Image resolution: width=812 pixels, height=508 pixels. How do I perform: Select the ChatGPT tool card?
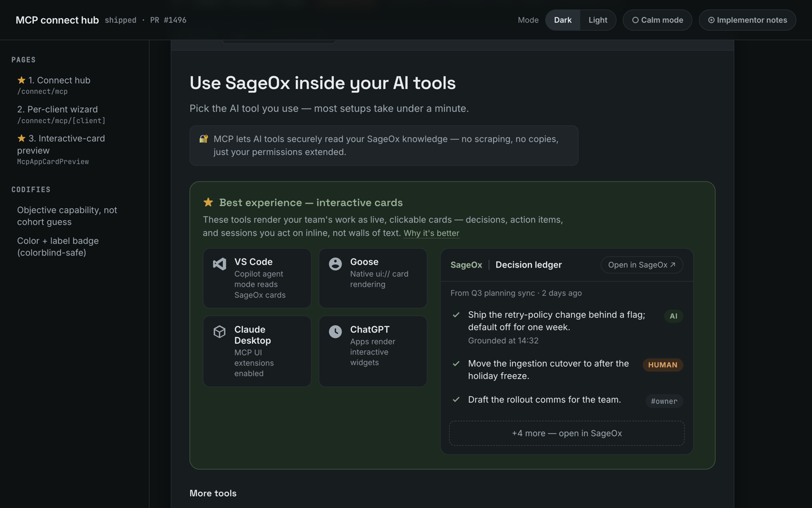point(373,351)
